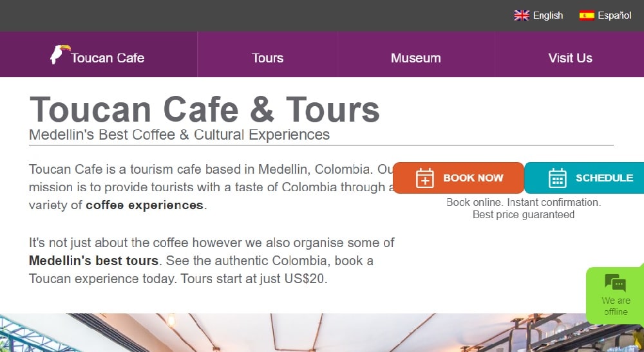
Task: Click the Spanish flag icon
Action: tap(586, 15)
